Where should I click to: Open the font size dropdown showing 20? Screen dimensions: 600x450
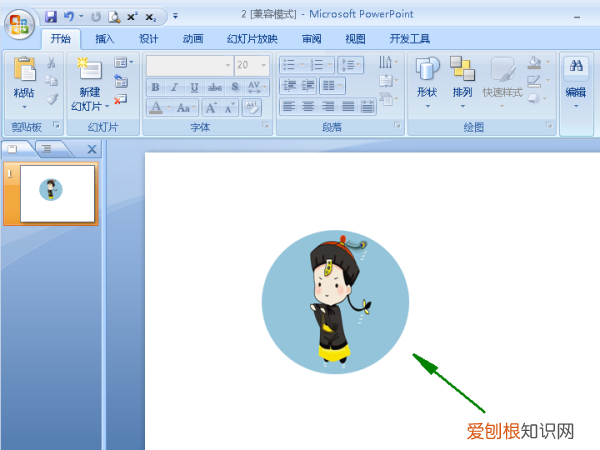(264, 65)
